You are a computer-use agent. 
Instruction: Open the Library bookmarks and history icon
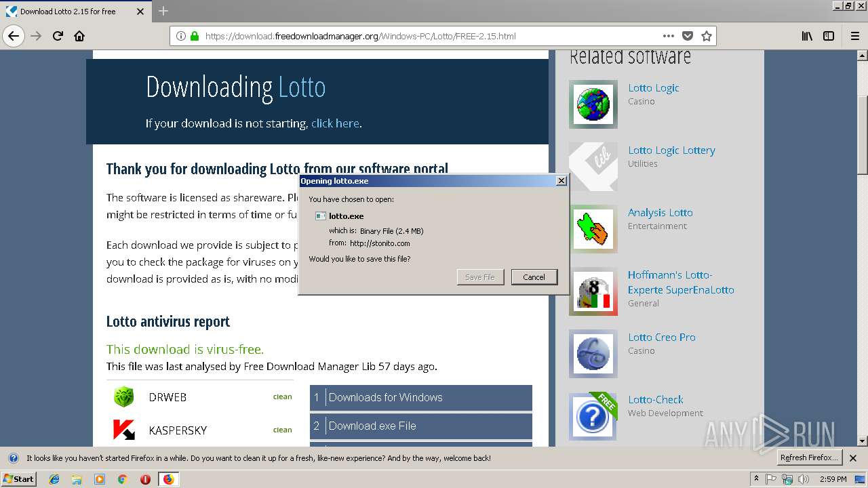pyautogui.click(x=807, y=36)
